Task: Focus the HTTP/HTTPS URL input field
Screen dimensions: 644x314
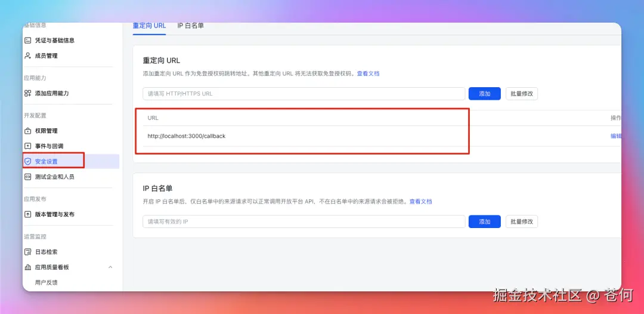Action: pos(304,94)
